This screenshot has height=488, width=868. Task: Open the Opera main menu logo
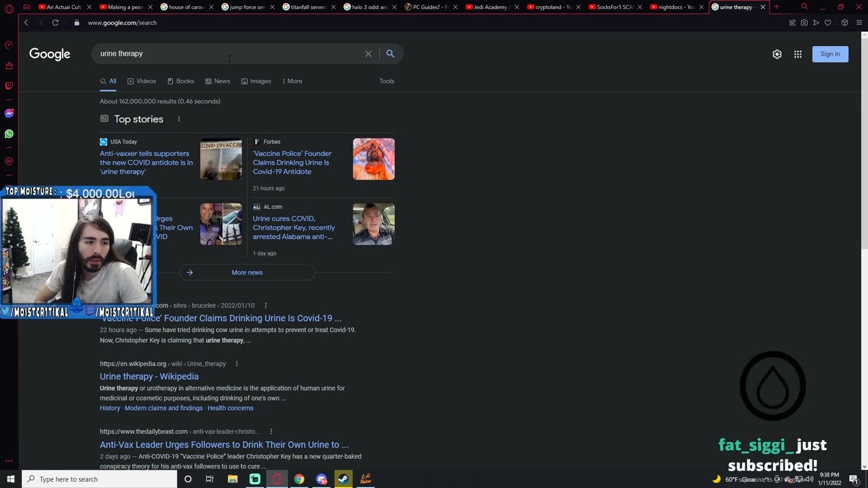(x=9, y=8)
